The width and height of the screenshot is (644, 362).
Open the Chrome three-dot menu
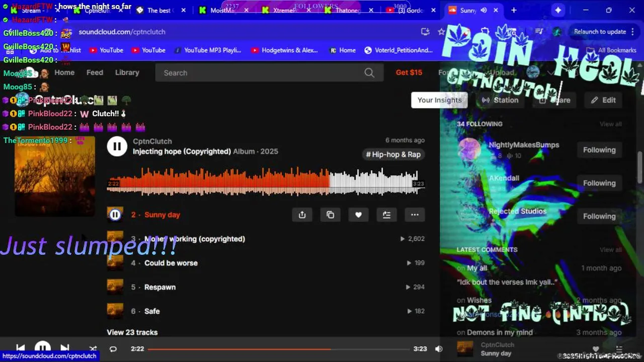click(x=634, y=32)
